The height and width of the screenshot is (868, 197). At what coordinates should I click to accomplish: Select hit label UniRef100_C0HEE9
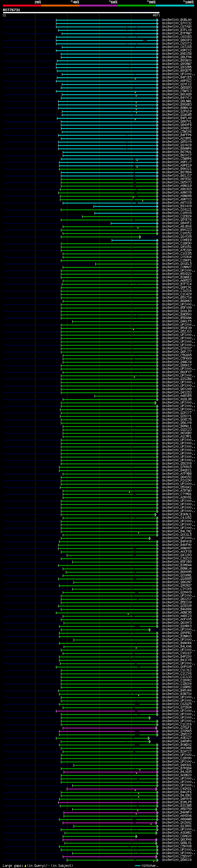[x=177, y=240]
